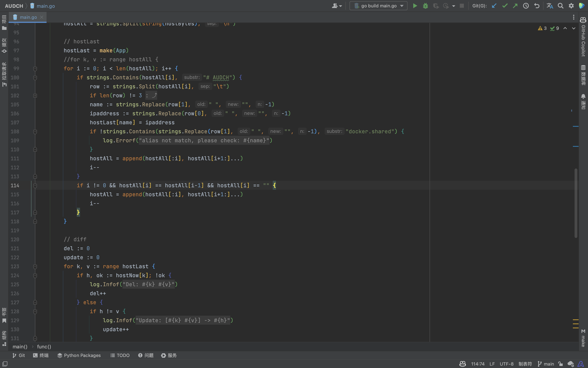
Task: Open the 通知 notifications panel
Action: tap(583, 102)
